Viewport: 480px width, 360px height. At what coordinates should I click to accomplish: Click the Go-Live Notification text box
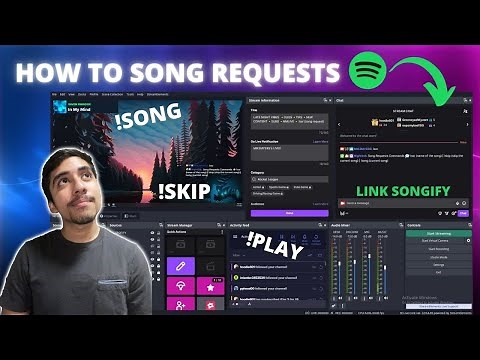[x=289, y=153]
